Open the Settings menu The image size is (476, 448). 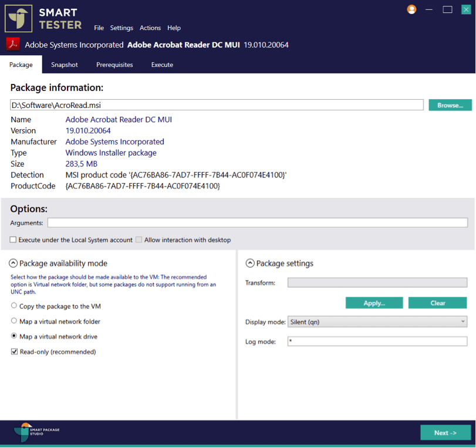[x=121, y=28]
